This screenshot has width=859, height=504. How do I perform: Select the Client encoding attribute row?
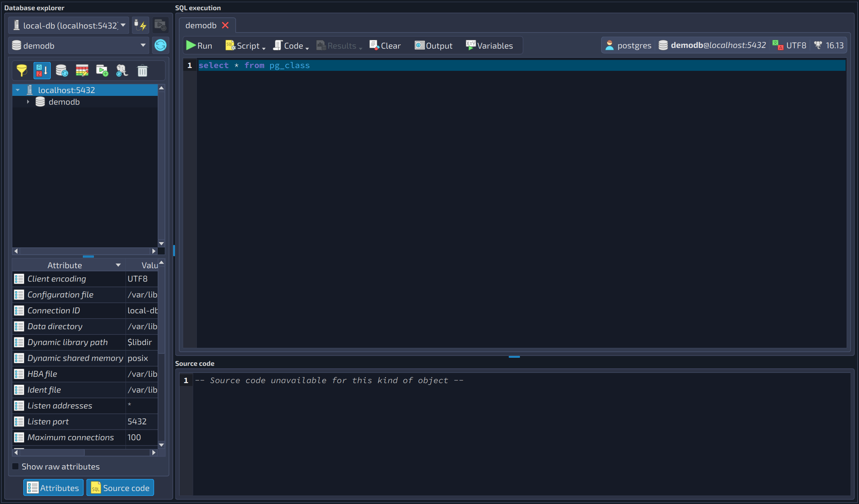pyautogui.click(x=85, y=279)
